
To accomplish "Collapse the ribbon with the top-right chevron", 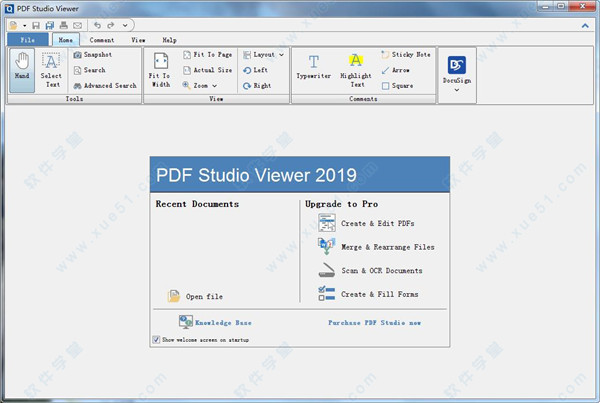I will [585, 26].
